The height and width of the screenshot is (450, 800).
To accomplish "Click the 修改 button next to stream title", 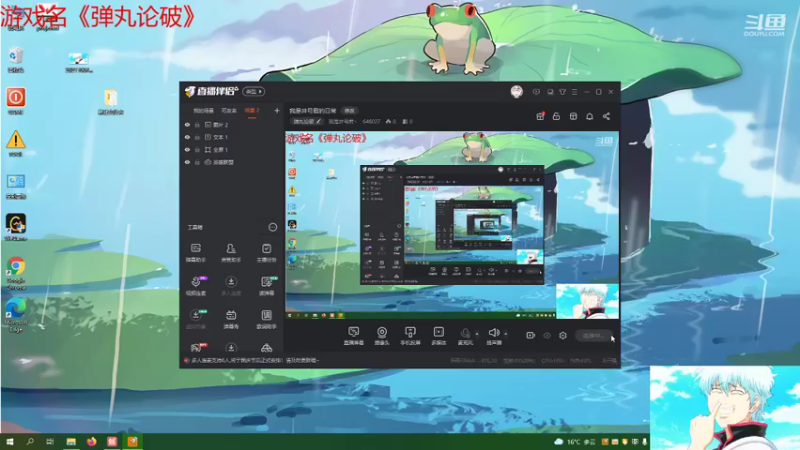I will click(349, 111).
